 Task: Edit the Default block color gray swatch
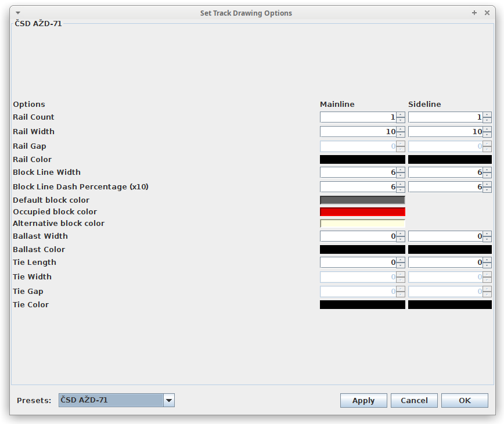pos(362,199)
